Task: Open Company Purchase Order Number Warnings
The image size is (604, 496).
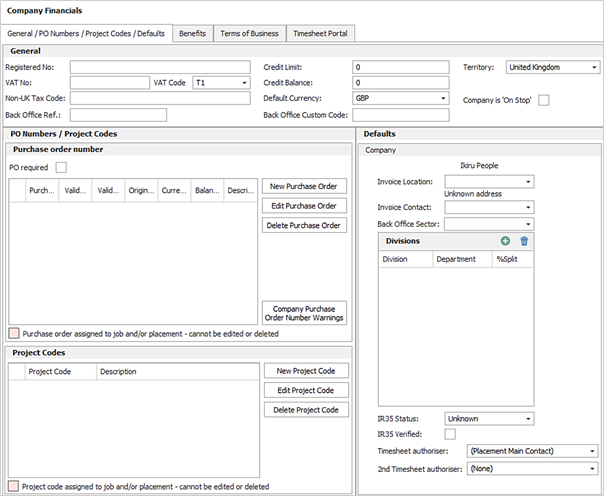Action: (x=304, y=313)
